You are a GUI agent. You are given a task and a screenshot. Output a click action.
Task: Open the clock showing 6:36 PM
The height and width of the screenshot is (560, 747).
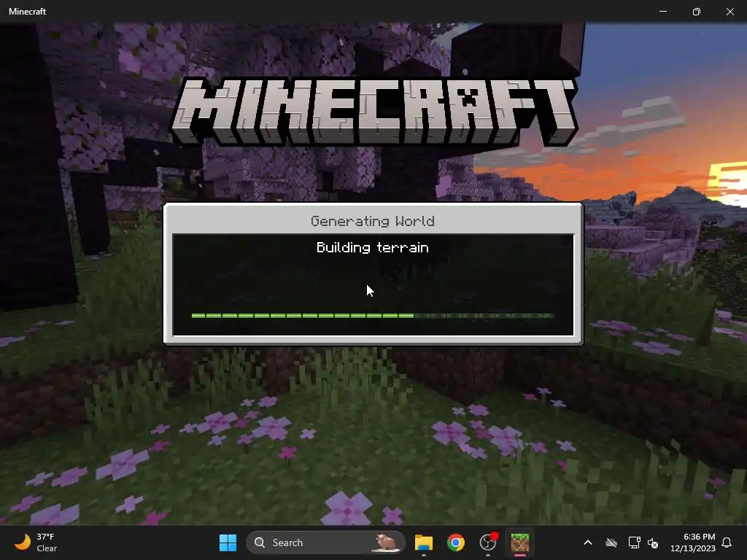[693, 542]
